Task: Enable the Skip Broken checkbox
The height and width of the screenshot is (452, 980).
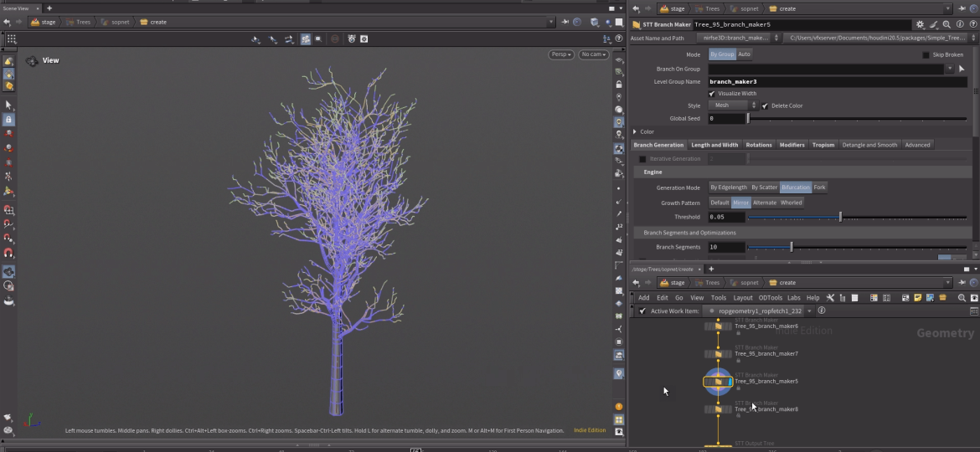Action: coord(926,54)
